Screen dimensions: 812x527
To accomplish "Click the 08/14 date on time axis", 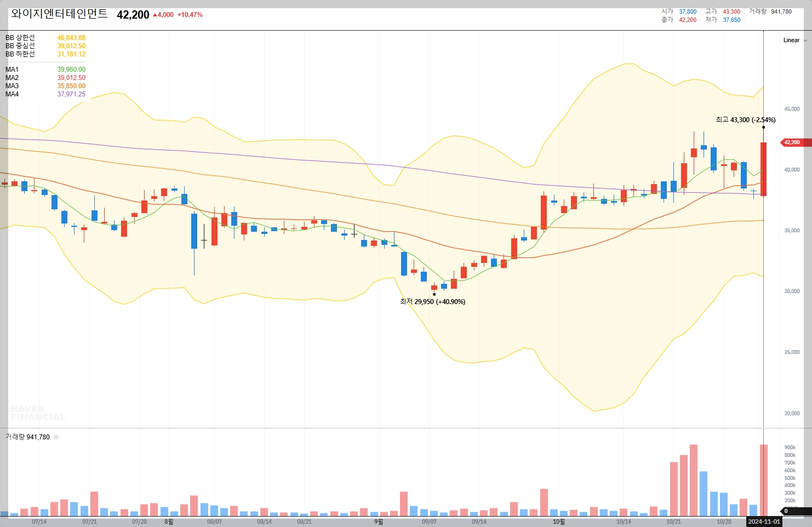I will pyautogui.click(x=265, y=522).
